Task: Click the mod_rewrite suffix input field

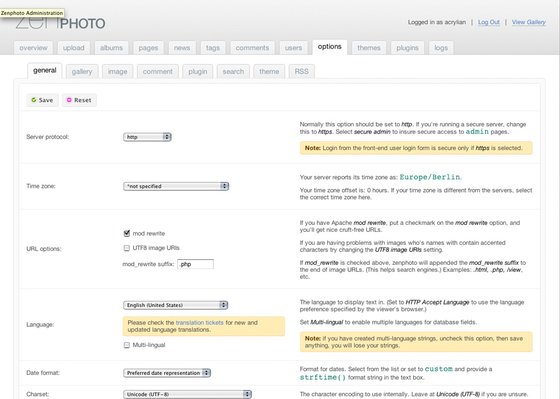Action: (195, 264)
